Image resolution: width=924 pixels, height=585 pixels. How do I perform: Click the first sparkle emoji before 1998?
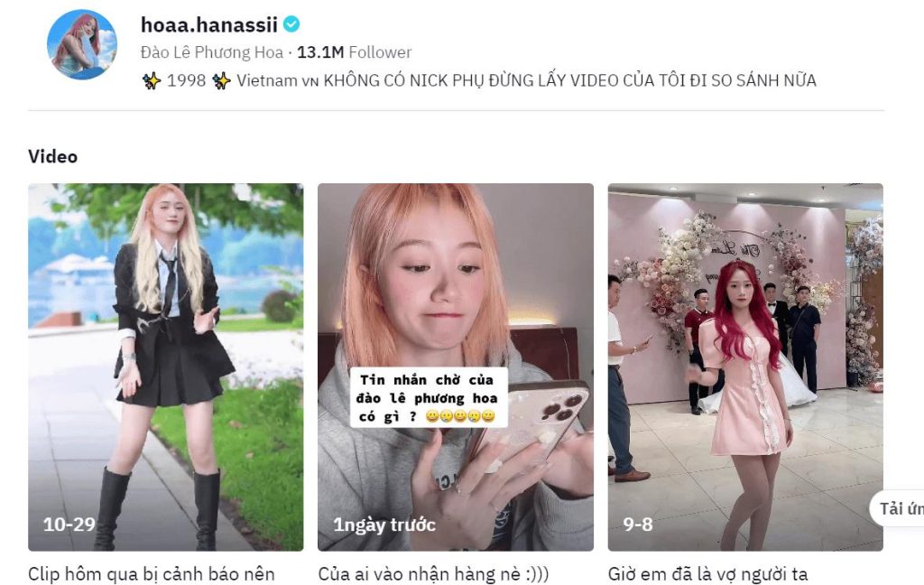tap(152, 80)
